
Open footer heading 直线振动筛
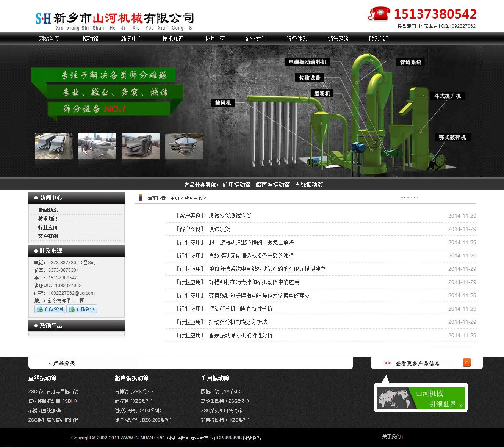(42, 378)
